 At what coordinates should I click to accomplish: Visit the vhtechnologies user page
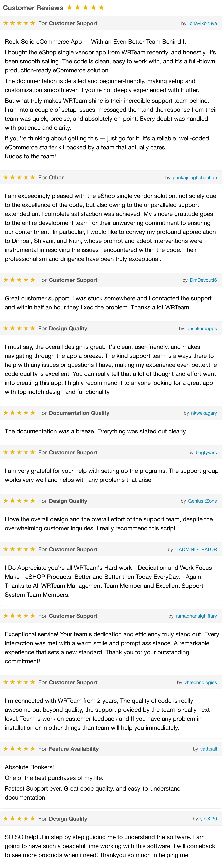click(x=200, y=682)
